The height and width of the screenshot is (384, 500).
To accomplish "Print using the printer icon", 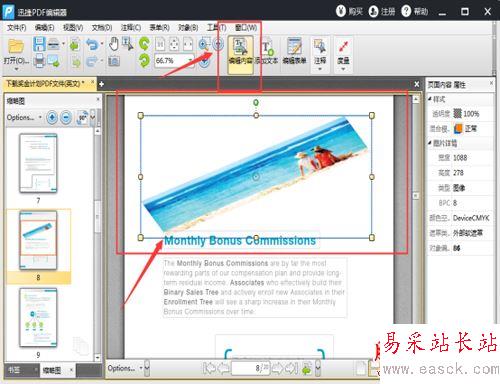I will pos(39,61).
